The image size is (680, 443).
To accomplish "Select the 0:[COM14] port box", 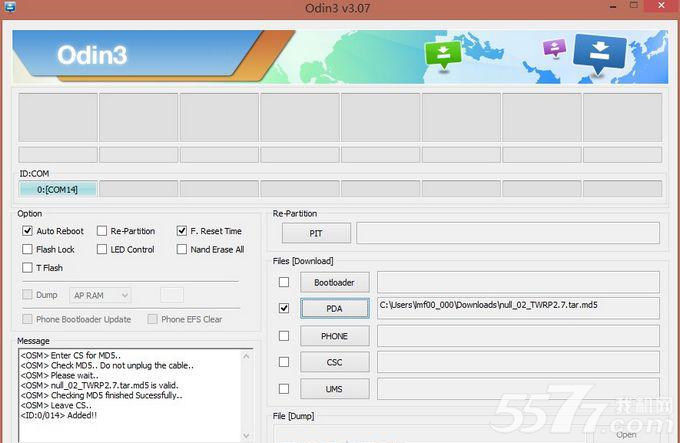I will click(57, 188).
